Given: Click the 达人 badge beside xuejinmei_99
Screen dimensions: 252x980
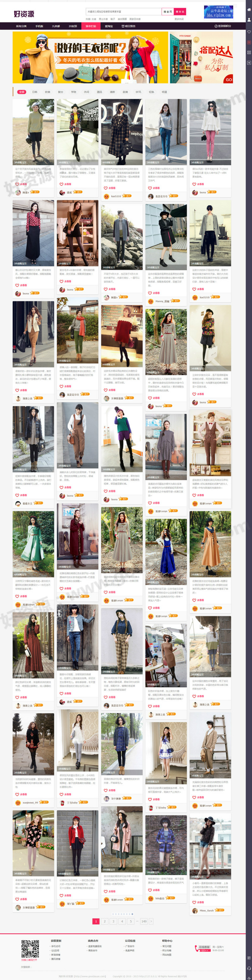Looking at the screenshot, I should click(44, 802).
